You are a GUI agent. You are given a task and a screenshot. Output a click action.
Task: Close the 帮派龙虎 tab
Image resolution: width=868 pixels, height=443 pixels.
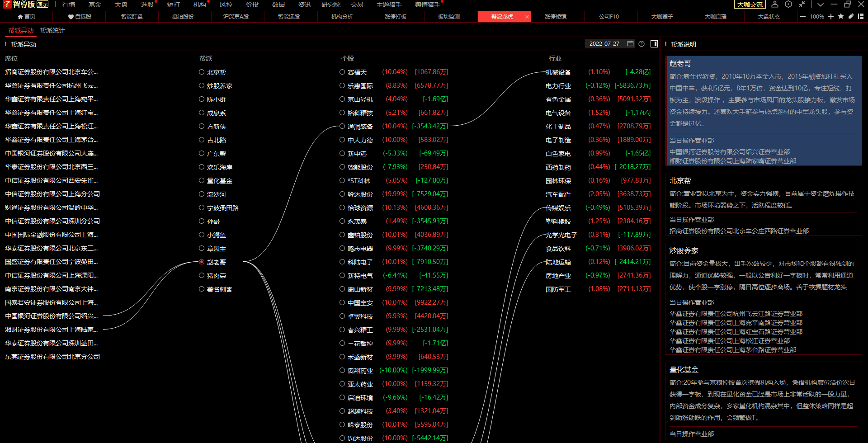[527, 17]
